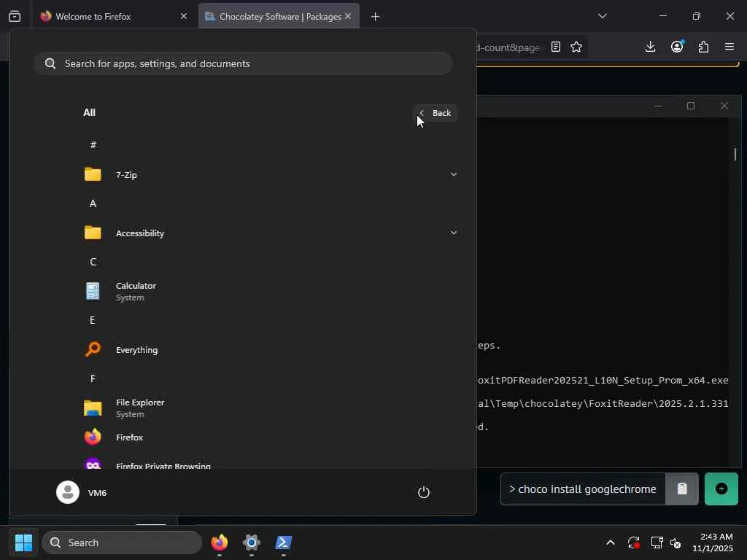
Task: Jump to the C letter header
Action: 93,262
